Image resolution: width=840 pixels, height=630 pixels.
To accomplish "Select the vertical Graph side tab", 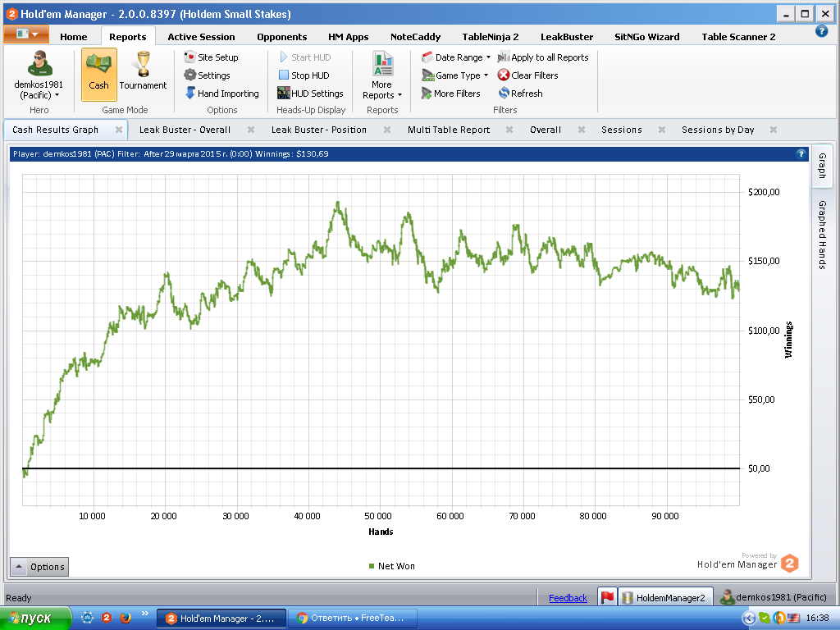I will pyautogui.click(x=822, y=166).
